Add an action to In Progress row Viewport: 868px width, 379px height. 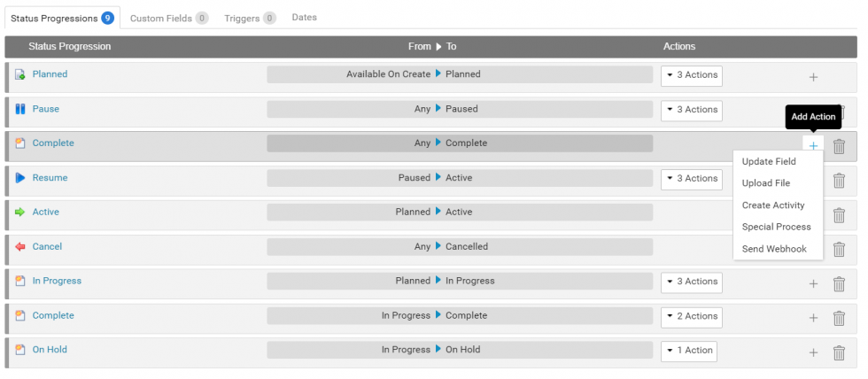click(813, 284)
